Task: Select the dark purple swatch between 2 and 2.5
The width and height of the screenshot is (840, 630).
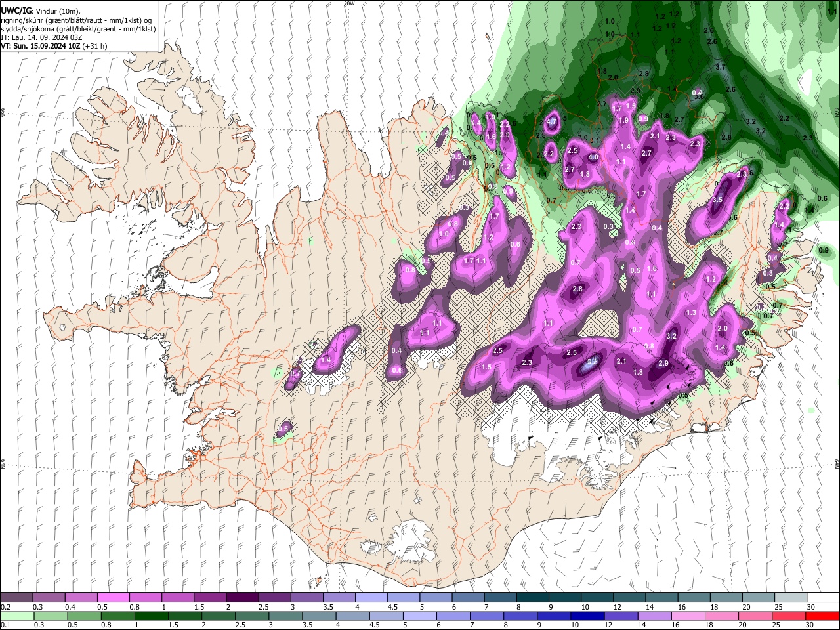Action: coord(242,598)
